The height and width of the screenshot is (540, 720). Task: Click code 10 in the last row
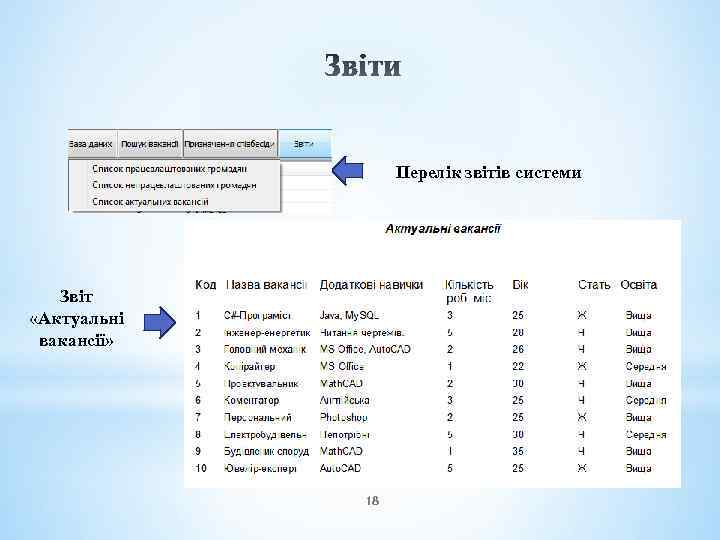pyautogui.click(x=201, y=468)
